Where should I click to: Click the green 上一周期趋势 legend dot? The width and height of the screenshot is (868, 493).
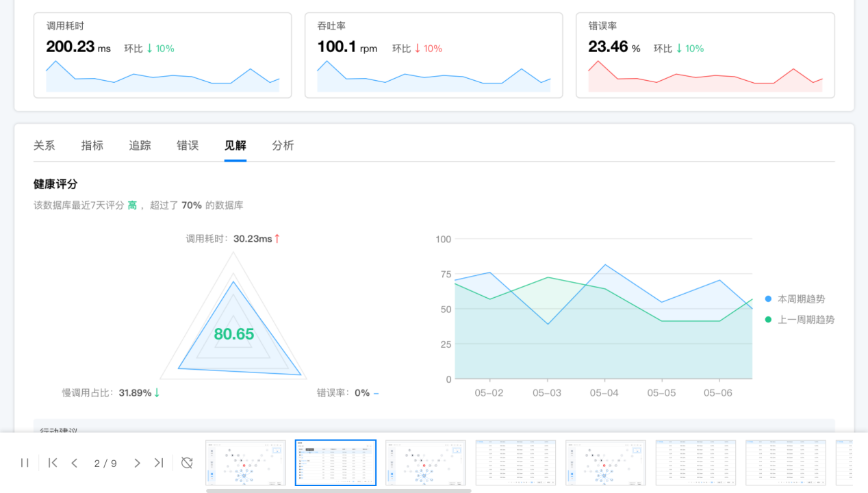(769, 319)
